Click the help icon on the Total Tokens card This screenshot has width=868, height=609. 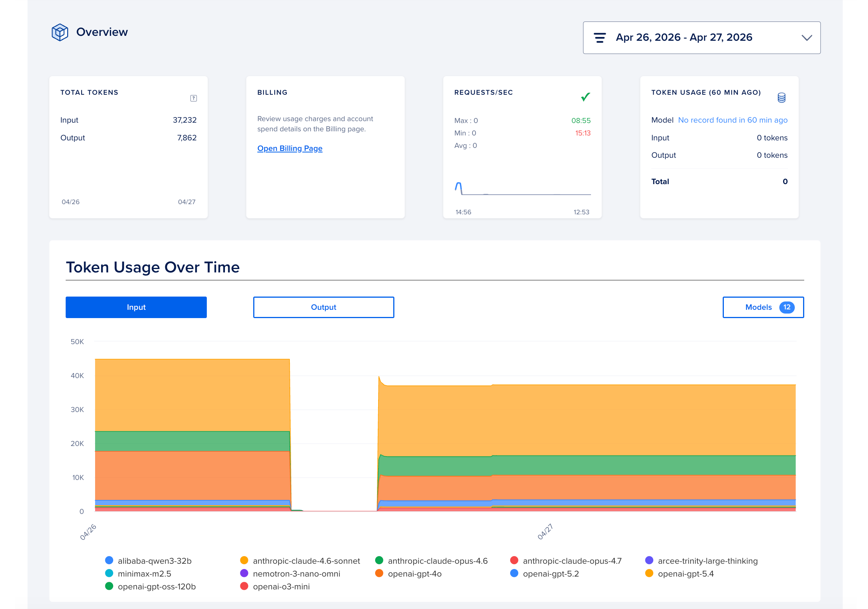194,97
